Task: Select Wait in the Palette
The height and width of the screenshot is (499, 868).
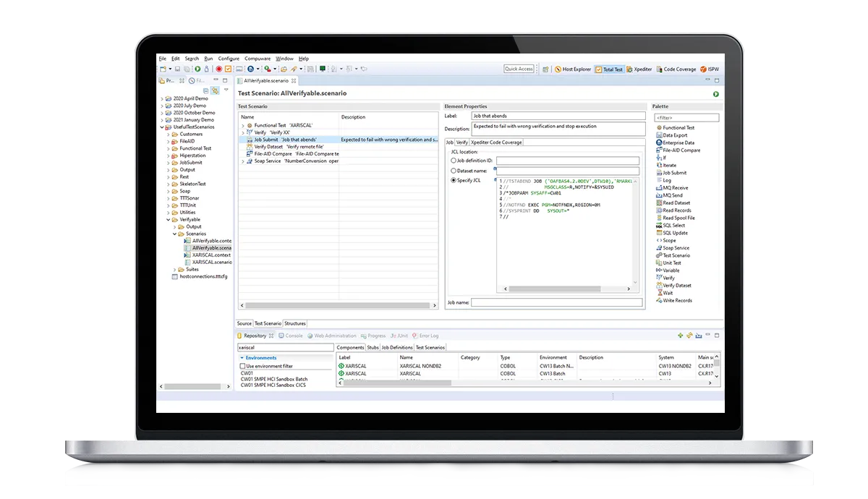Action: click(x=664, y=293)
